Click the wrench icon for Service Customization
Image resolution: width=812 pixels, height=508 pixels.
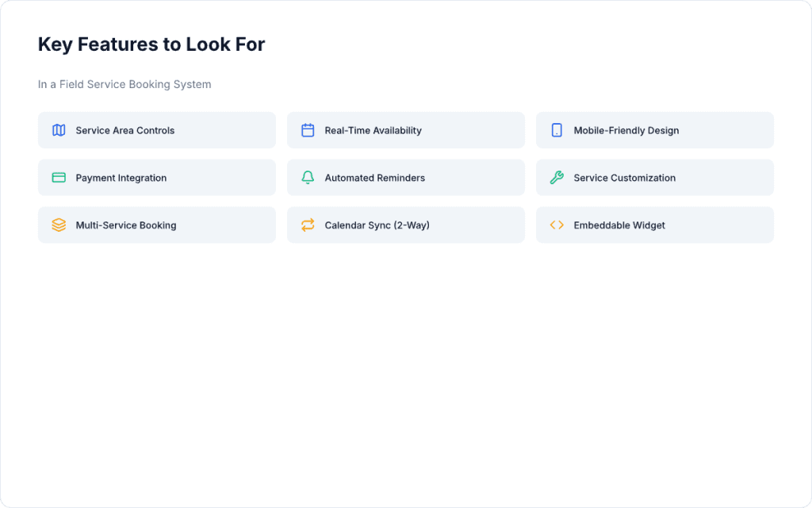pyautogui.click(x=557, y=177)
